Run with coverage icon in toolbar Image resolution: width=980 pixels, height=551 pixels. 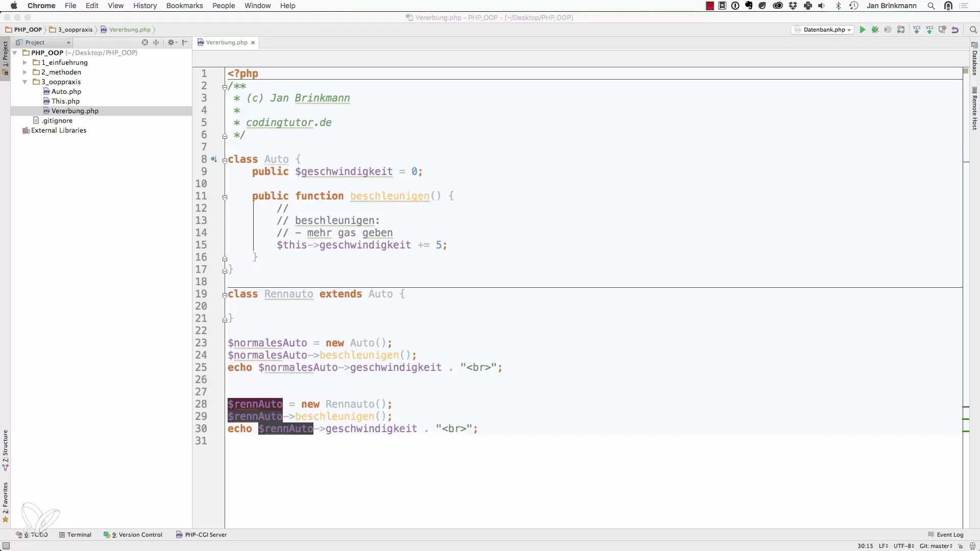pos(888,30)
